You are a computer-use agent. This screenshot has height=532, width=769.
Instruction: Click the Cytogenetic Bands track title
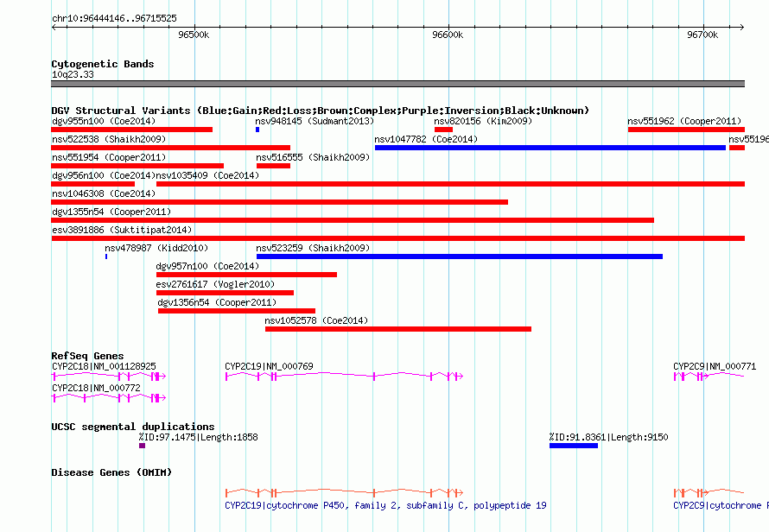click(x=103, y=64)
